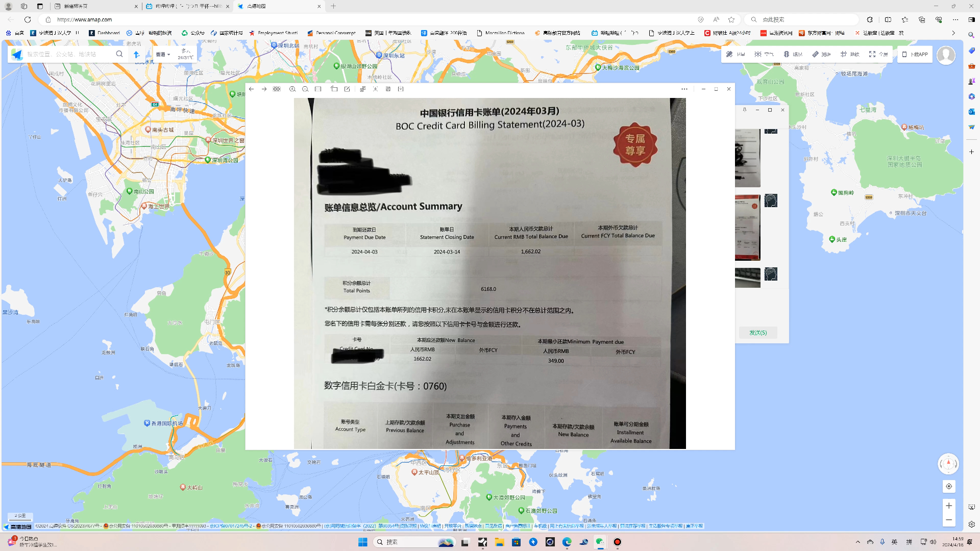Viewport: 980px width, 551px height.
Task: Open image edit tool in viewer
Action: click(347, 89)
